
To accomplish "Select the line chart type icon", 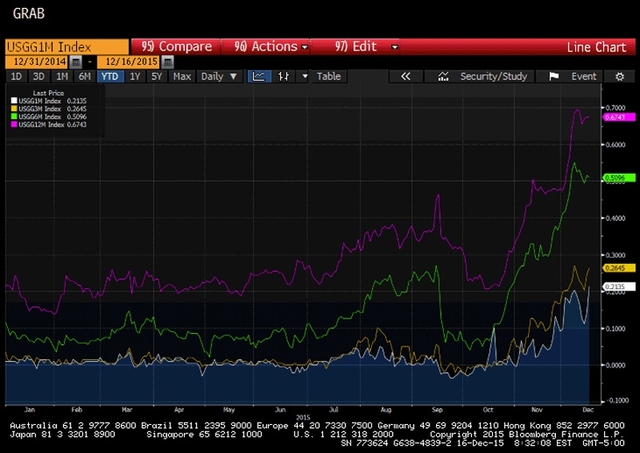I will pos(259,76).
